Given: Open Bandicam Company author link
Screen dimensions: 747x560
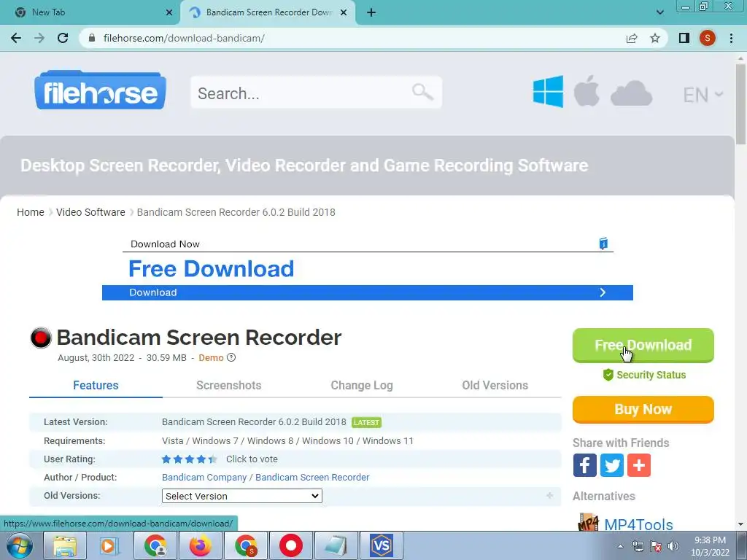Looking at the screenshot, I should point(204,477).
